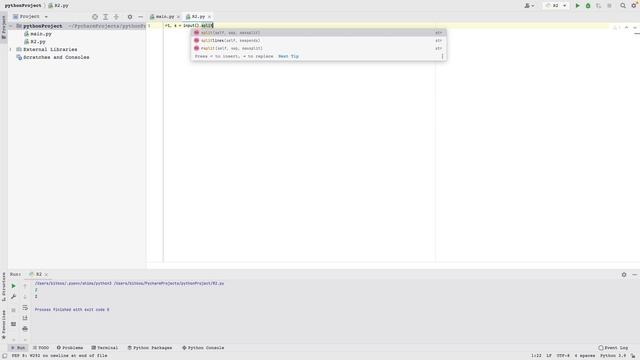Choose split(self, sep, maxsplit) completion
This screenshot has height=360, width=640.
[318, 33]
